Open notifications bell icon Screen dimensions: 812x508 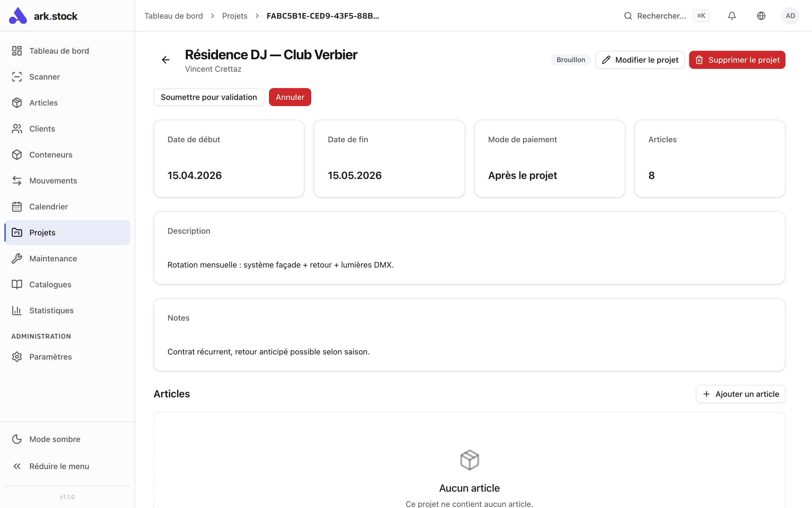(732, 16)
